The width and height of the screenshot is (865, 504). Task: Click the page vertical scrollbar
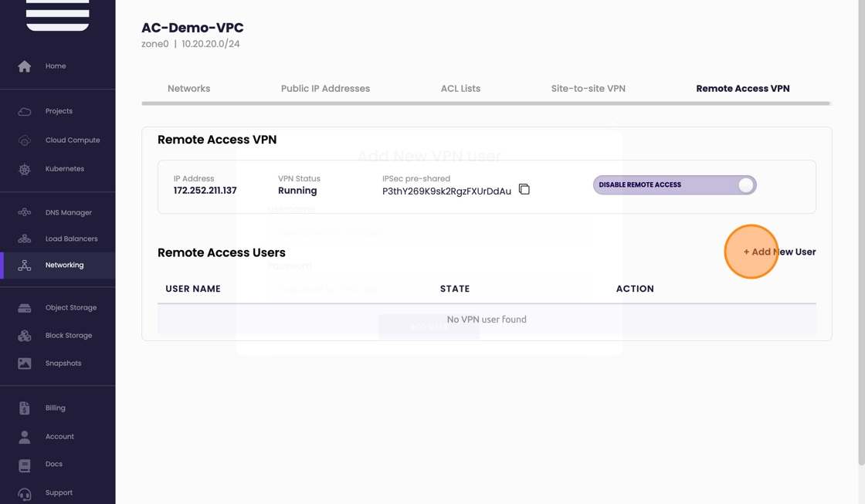(x=861, y=232)
